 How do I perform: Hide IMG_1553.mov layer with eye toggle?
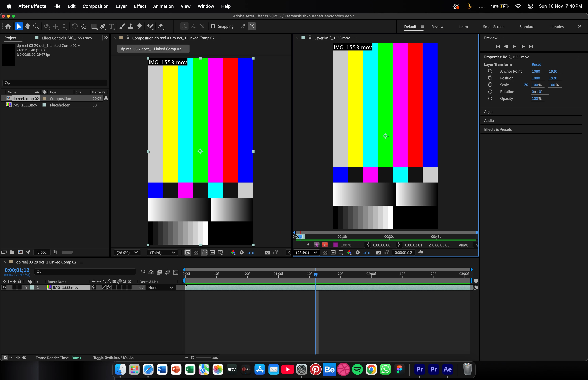pyautogui.click(x=4, y=287)
